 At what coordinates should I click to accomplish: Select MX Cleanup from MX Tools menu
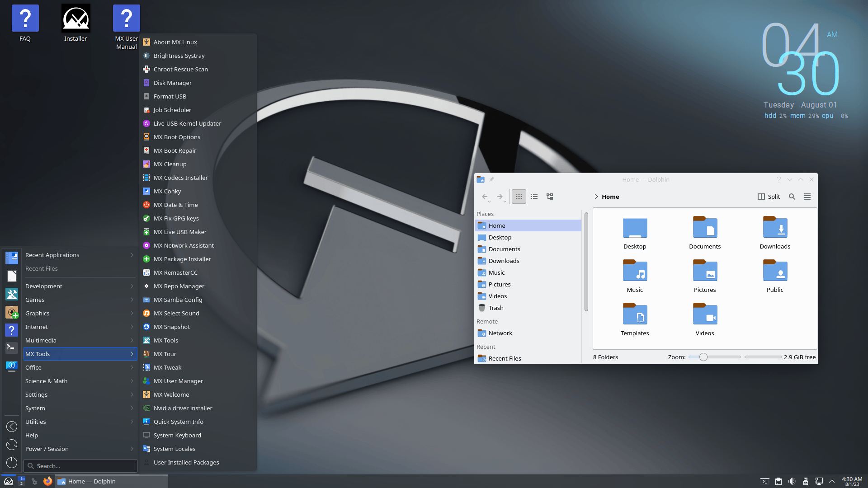[170, 164]
